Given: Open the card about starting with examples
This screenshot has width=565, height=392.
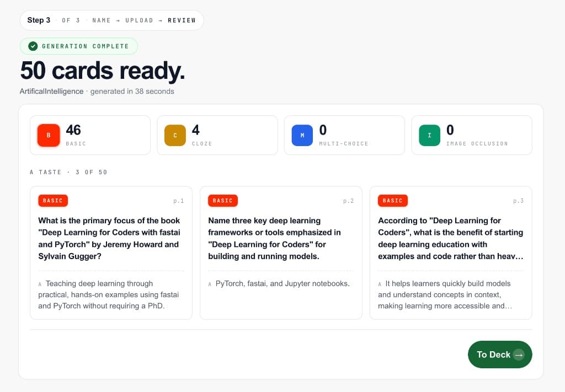Looking at the screenshot, I should point(451,253).
